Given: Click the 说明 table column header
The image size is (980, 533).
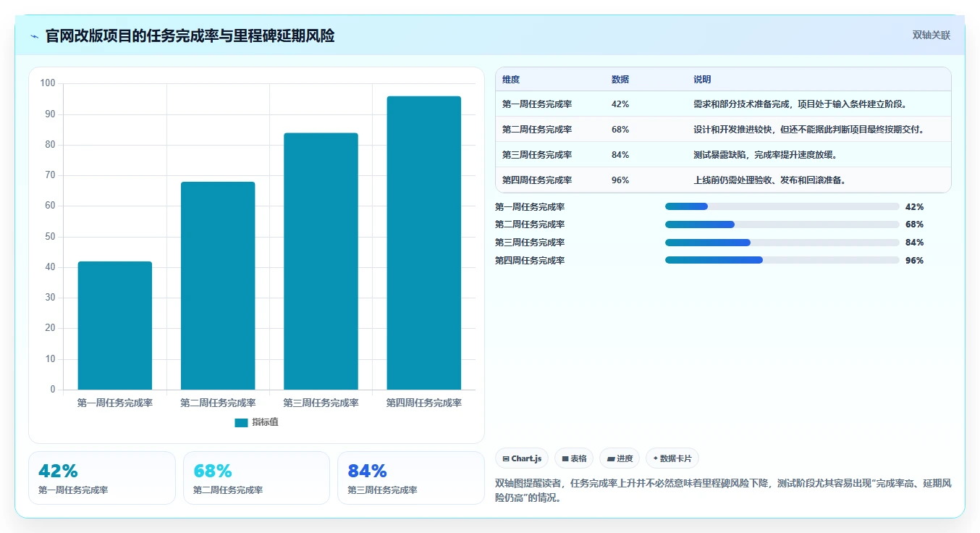Looking at the screenshot, I should 702,80.
